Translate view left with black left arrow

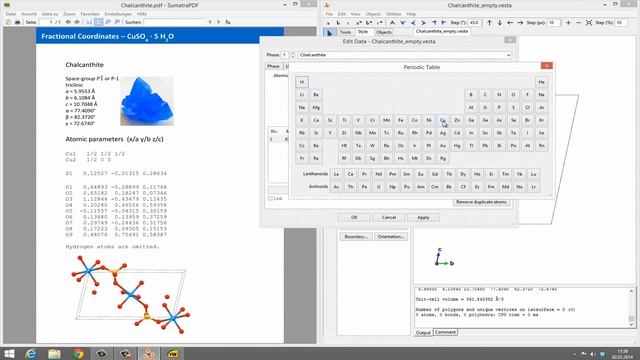point(510,23)
